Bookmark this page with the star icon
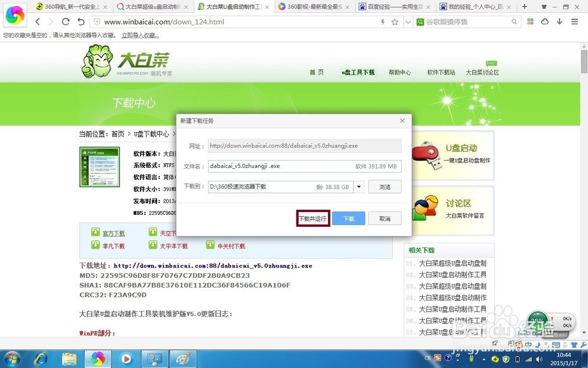 click(395, 22)
